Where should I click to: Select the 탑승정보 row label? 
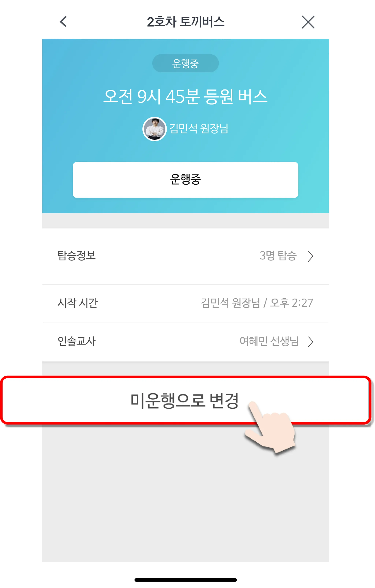(77, 256)
